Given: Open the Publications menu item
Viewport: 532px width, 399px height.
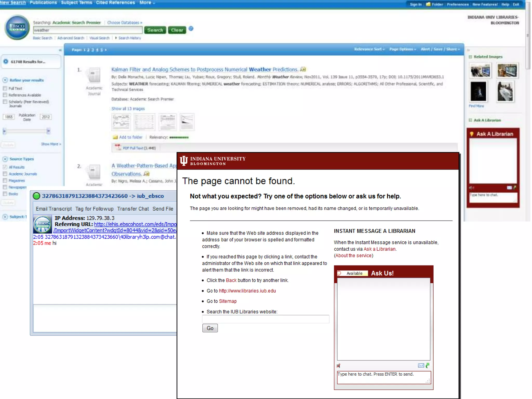Looking at the screenshot, I should click(43, 3).
